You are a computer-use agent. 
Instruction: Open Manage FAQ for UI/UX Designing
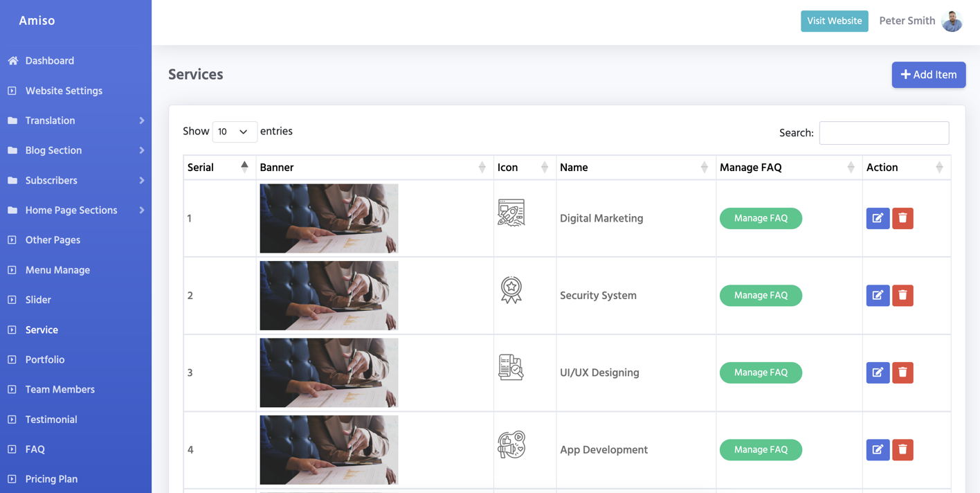(761, 373)
